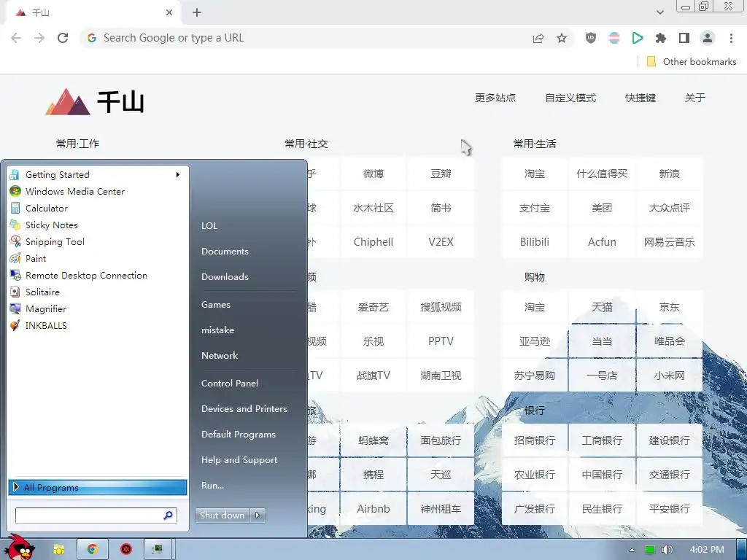Select the mistake entry in the Start menu
Viewport: 747px width, 560px height.
[x=217, y=330]
